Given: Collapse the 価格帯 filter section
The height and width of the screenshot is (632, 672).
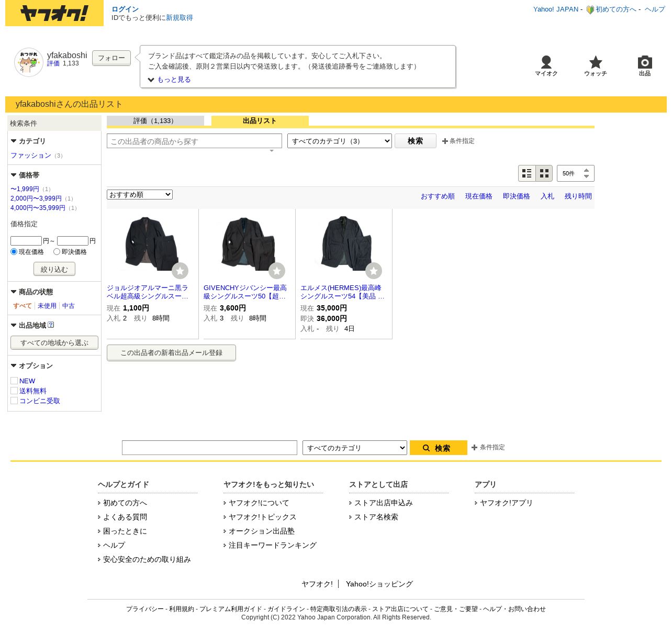Looking at the screenshot, I should 25,175.
